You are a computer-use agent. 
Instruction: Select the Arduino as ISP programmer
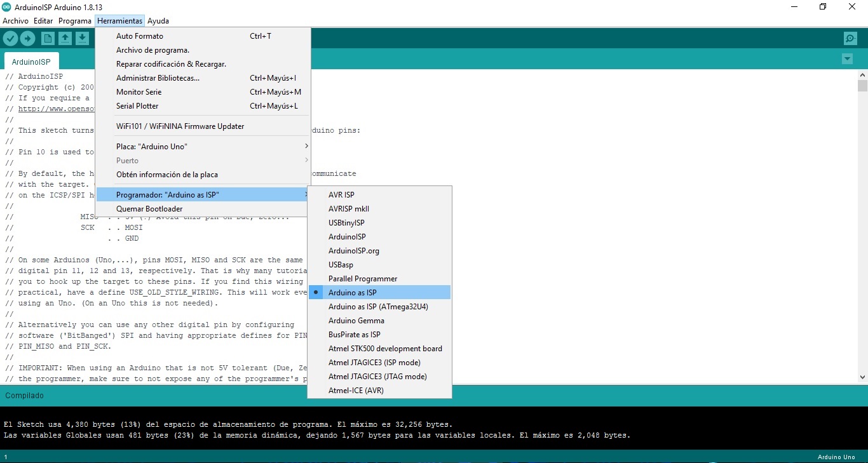(x=353, y=292)
